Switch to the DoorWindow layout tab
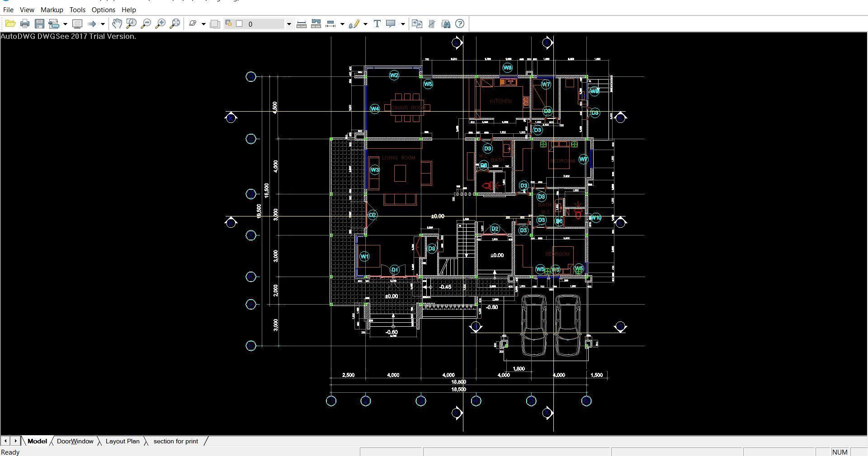 coord(75,441)
